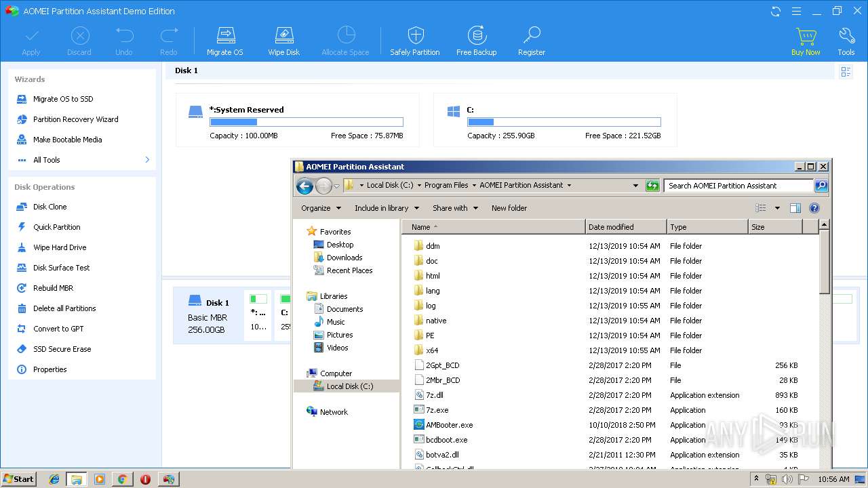Sort files by Size column
Screen dimensions: 868x488
(775, 227)
